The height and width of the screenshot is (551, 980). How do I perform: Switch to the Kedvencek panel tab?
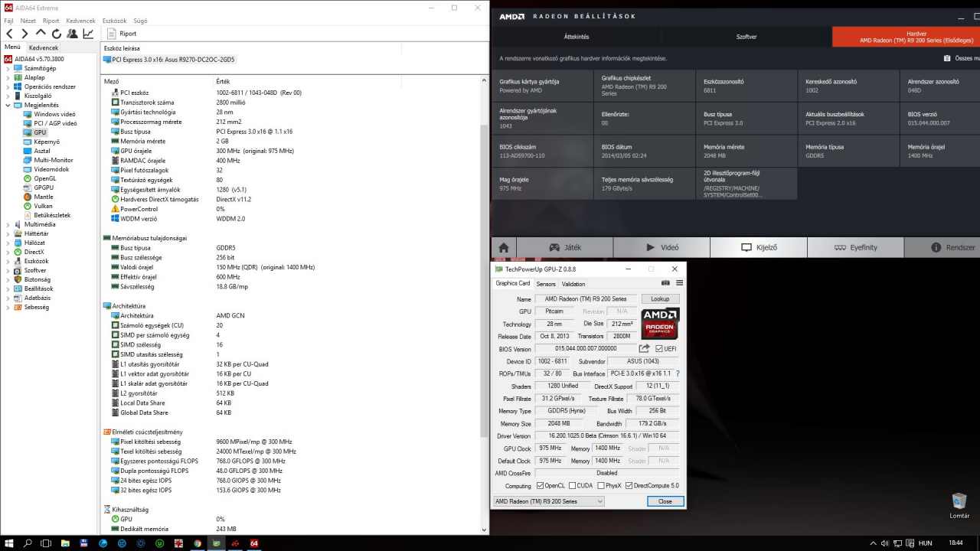point(44,47)
